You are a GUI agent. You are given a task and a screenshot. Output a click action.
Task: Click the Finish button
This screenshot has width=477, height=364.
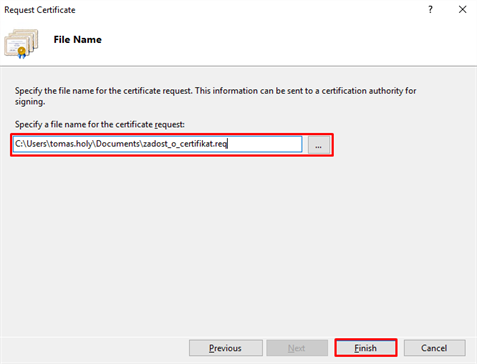coord(366,348)
